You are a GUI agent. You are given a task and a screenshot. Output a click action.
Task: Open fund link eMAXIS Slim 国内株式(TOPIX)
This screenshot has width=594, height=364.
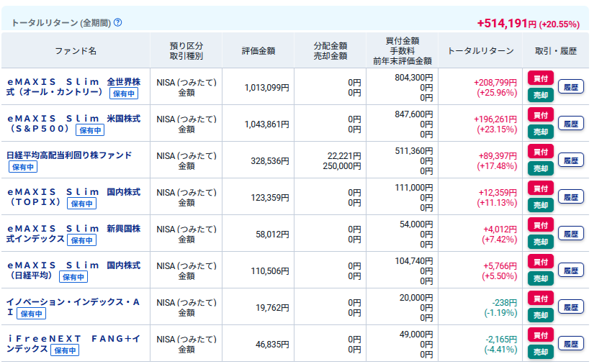(73, 197)
